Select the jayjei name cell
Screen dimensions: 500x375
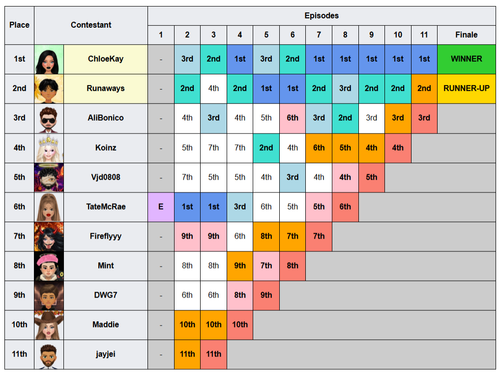click(x=105, y=354)
